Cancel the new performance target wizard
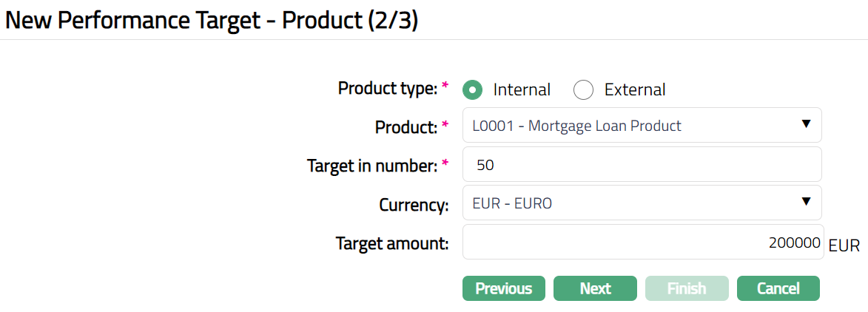The image size is (868, 312). click(x=778, y=288)
